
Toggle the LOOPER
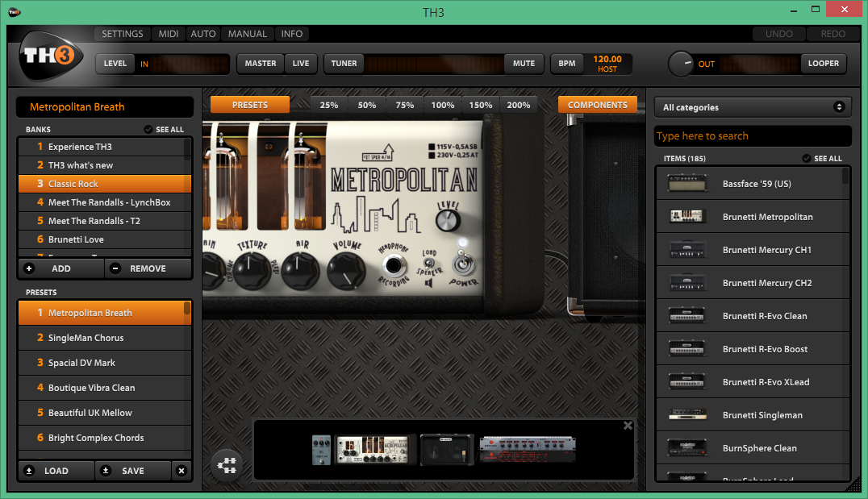[823, 64]
